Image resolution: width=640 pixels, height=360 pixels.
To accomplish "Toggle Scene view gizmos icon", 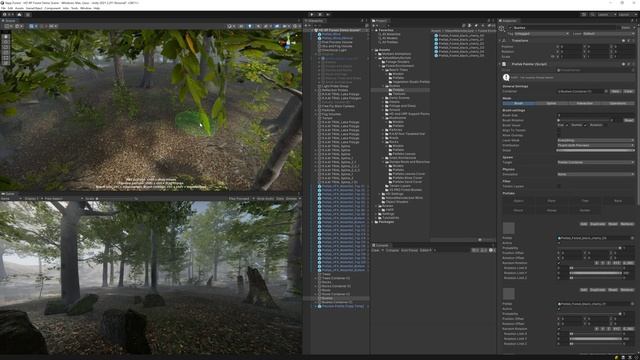I will [x=295, y=26].
